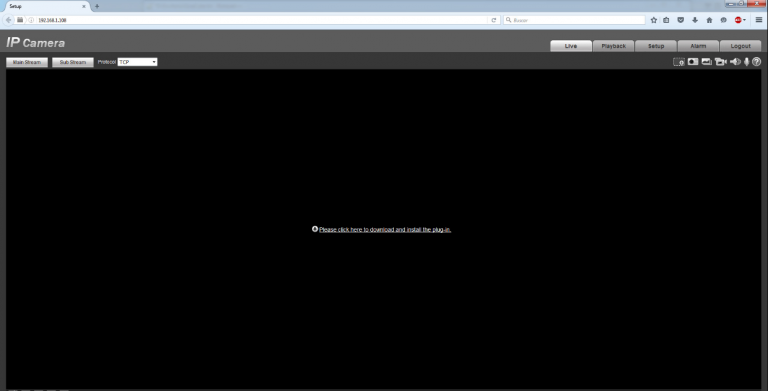This screenshot has height=391, width=768.
Task: Switch to the Live tab
Action: (571, 46)
